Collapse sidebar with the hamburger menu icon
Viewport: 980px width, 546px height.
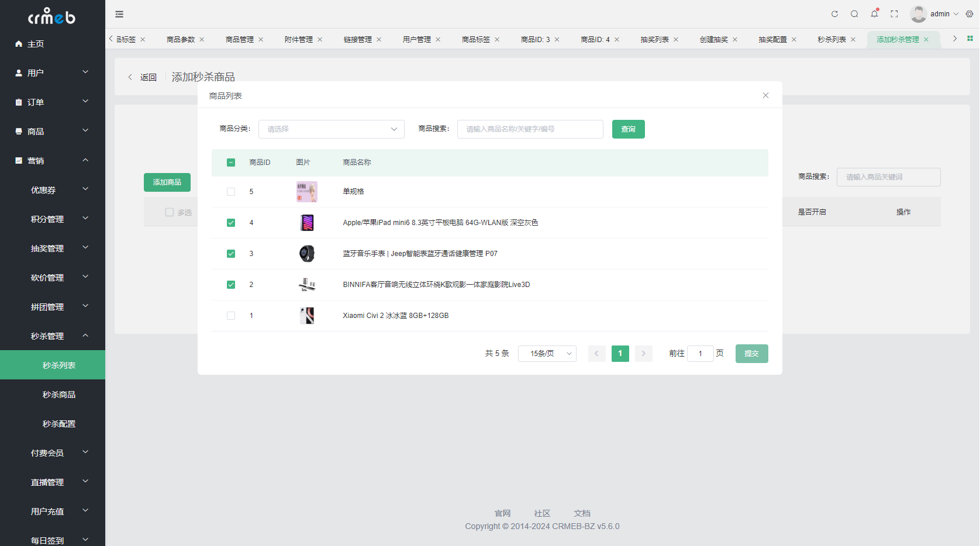[119, 14]
